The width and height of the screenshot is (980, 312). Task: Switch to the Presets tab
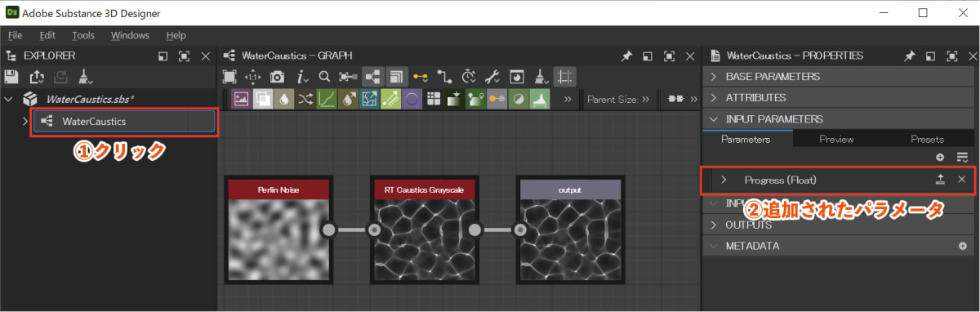(x=927, y=139)
